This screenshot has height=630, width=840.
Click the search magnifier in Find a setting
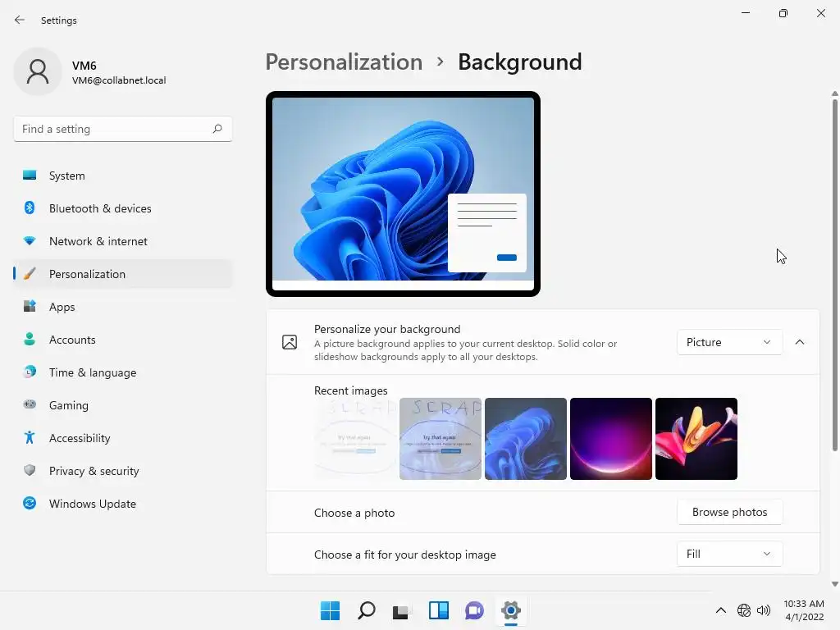pyautogui.click(x=217, y=129)
